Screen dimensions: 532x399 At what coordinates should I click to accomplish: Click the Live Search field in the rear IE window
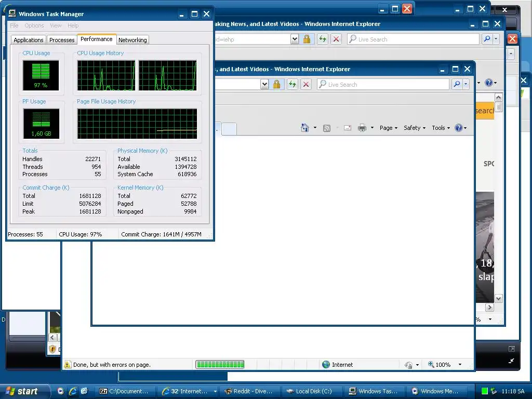pyautogui.click(x=413, y=39)
